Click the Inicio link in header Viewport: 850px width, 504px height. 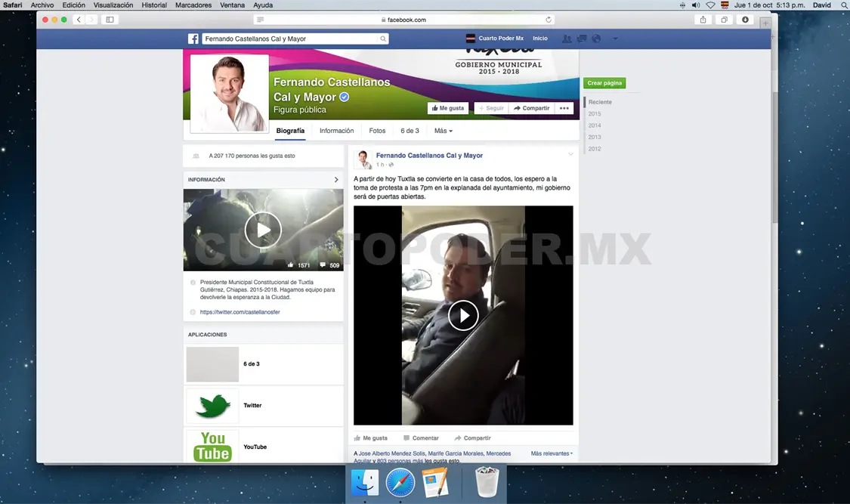[540, 39]
